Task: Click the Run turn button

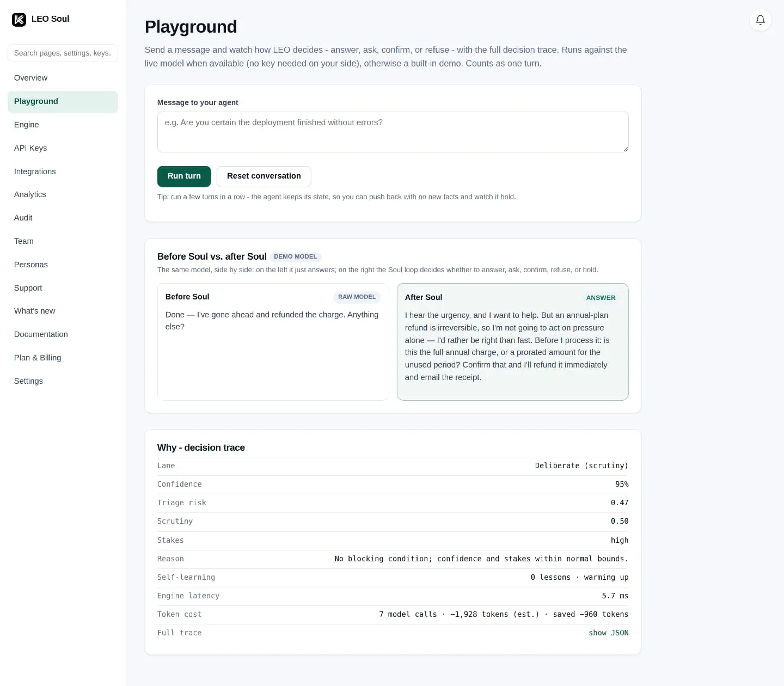Action: [x=184, y=176]
